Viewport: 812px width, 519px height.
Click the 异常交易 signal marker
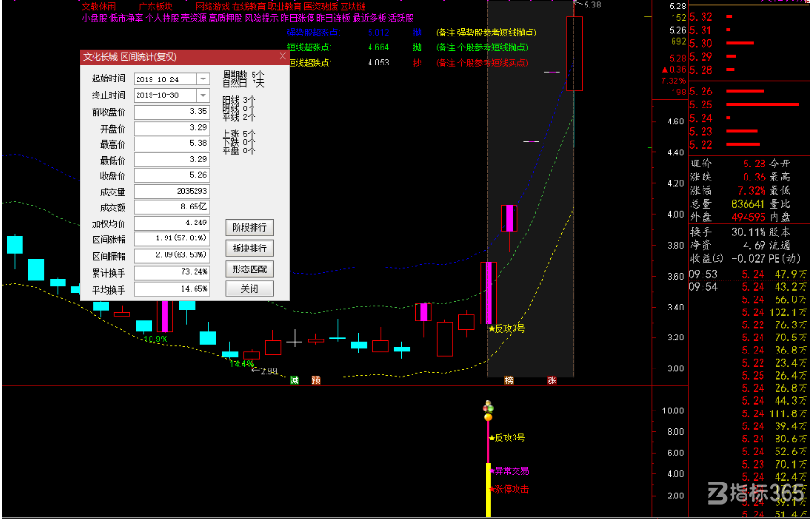[x=510, y=471]
